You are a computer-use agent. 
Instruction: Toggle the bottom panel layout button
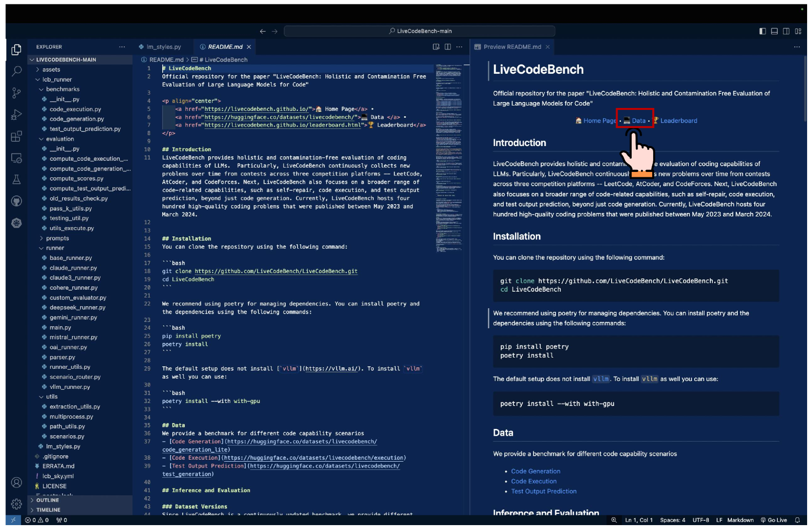774,31
